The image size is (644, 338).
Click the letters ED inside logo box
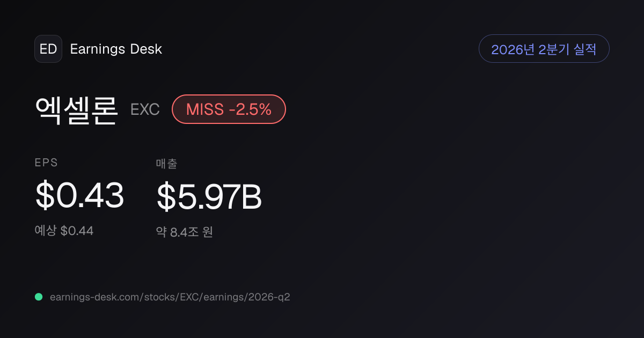coord(48,49)
